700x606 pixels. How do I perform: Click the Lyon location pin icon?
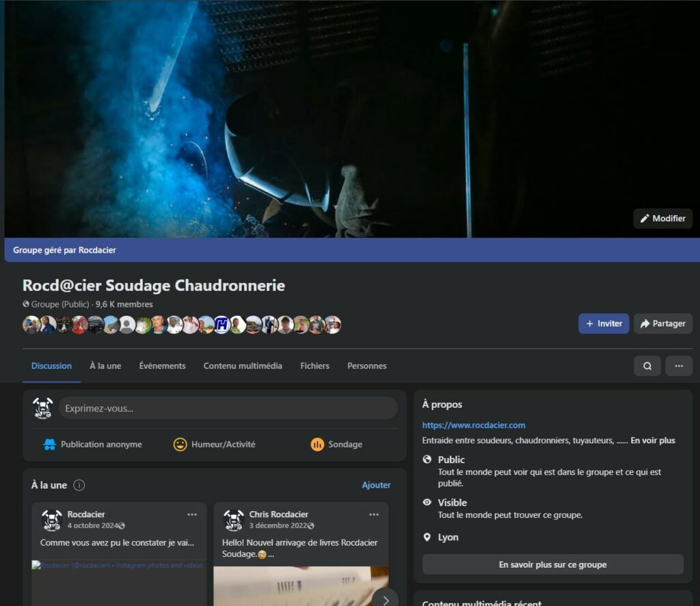point(427,537)
